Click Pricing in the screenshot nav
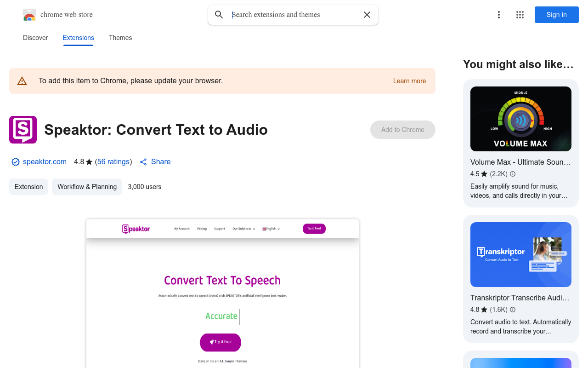This screenshot has height=368, width=588. point(202,229)
